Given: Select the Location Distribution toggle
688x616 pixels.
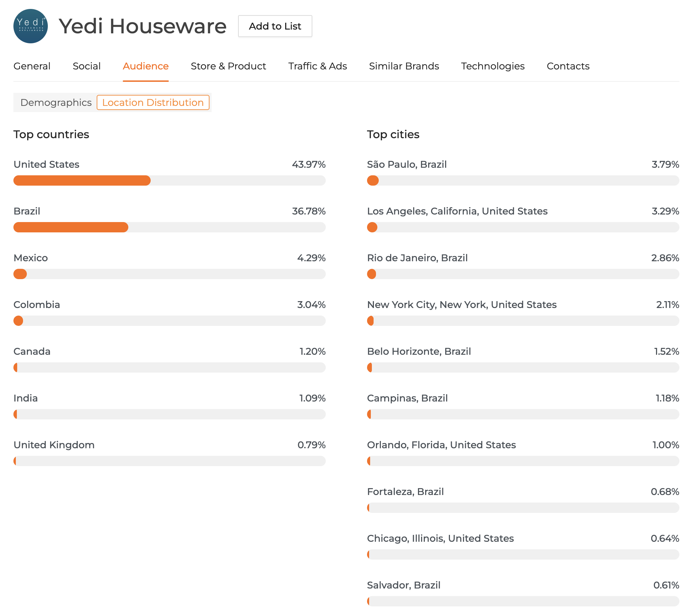Looking at the screenshot, I should [x=153, y=102].
